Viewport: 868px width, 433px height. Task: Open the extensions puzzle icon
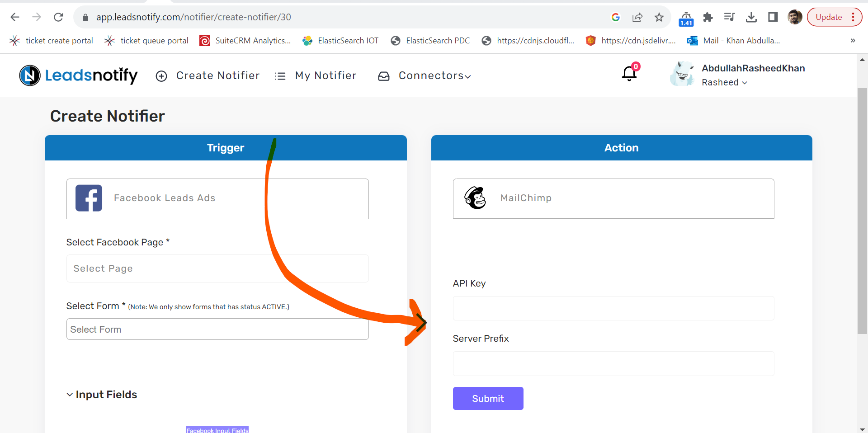coord(708,17)
